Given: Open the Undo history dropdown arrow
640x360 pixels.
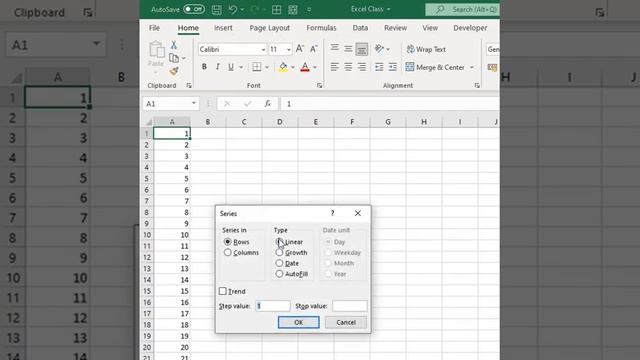Looking at the screenshot, I should click(x=242, y=9).
